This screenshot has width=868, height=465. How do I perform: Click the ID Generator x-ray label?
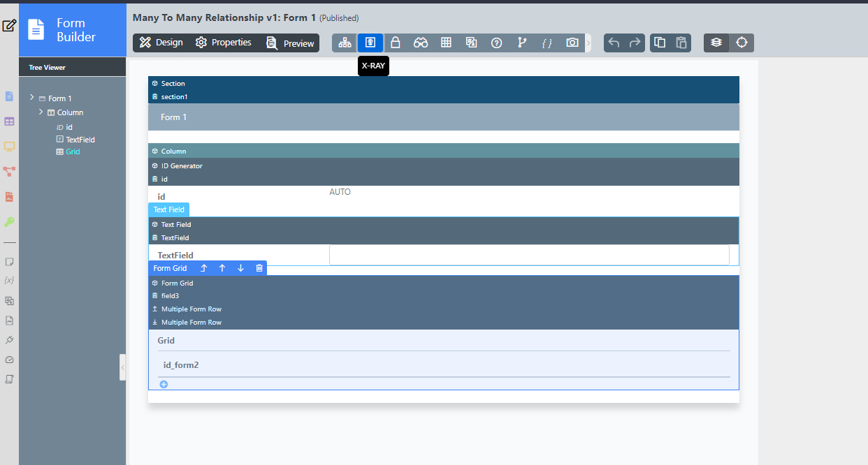pos(182,165)
